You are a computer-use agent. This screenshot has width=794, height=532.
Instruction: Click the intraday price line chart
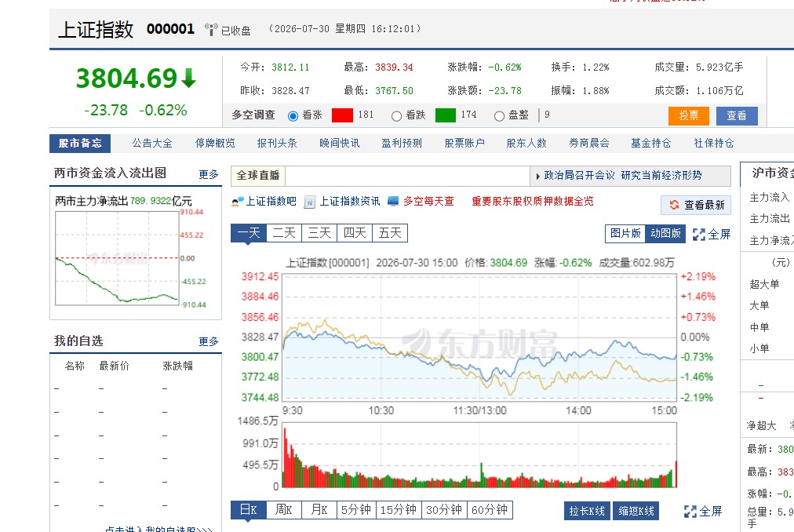click(479, 337)
